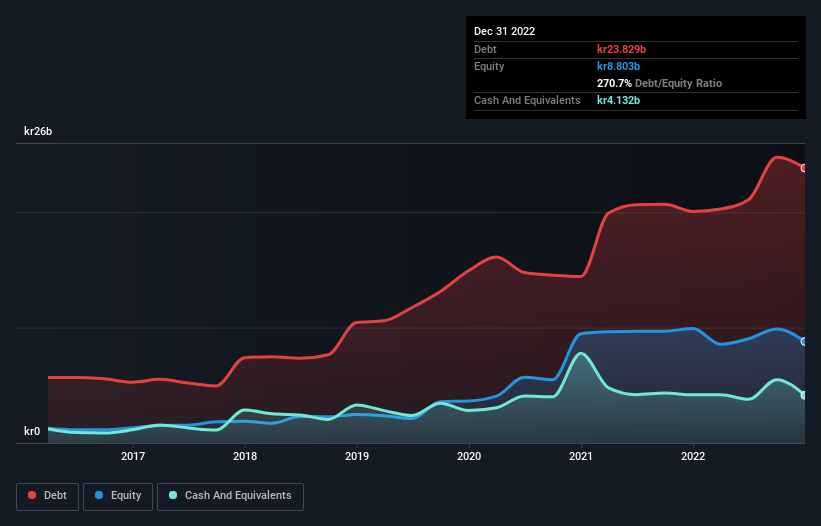821x526 pixels.
Task: Click the kr26b y-axis label
Action: [38, 131]
